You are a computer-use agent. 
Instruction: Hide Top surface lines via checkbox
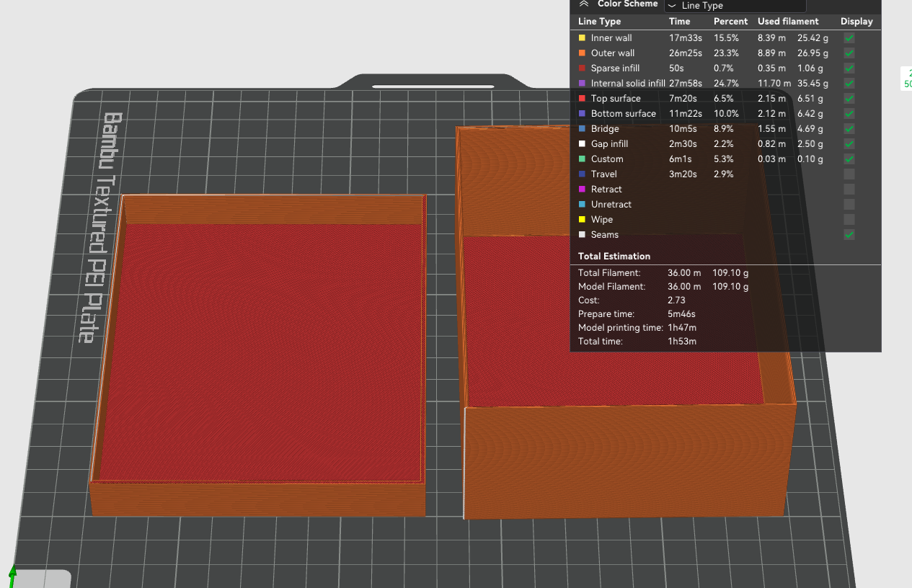pyautogui.click(x=849, y=98)
